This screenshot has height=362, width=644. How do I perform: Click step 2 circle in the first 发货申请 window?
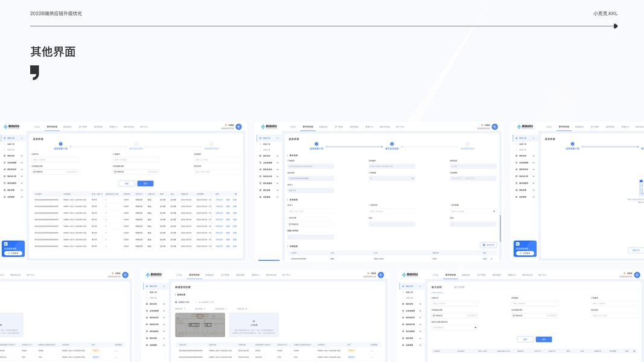[x=136, y=144]
